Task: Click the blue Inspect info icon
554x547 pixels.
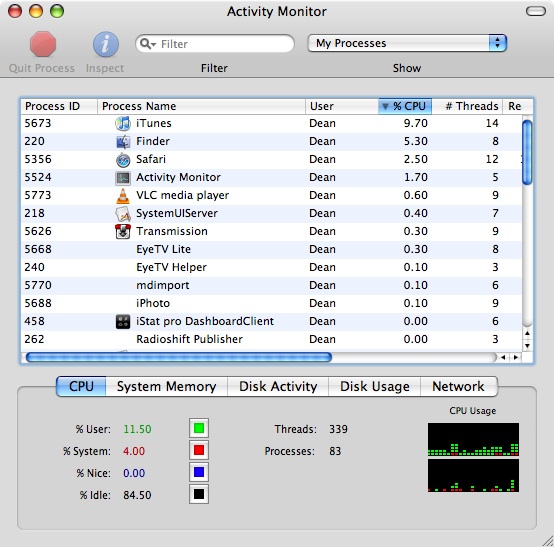Action: pos(105,44)
